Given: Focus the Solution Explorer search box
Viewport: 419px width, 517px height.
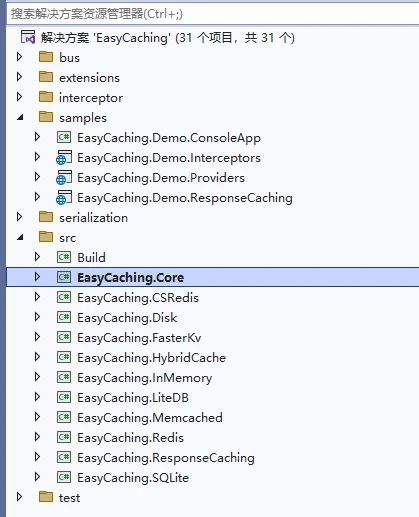Looking at the screenshot, I should click(x=213, y=14).
